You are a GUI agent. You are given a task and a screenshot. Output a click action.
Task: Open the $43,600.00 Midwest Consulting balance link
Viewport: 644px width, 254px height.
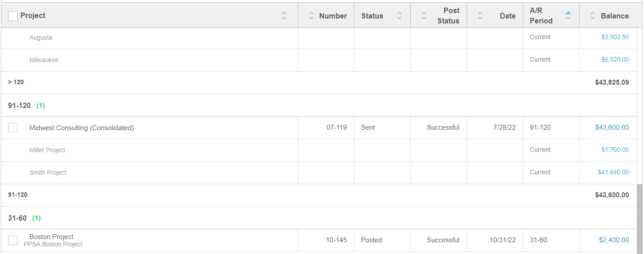click(612, 127)
